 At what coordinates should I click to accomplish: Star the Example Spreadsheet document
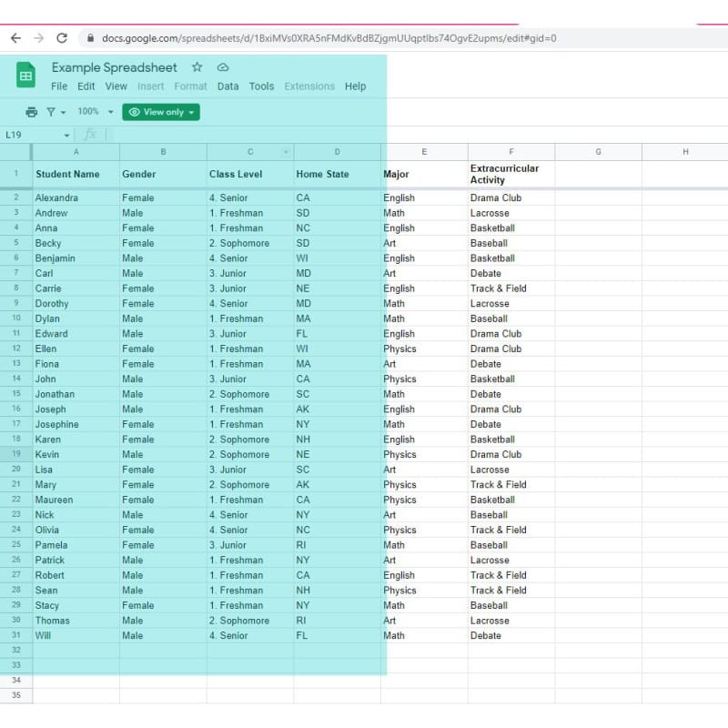pyautogui.click(x=197, y=67)
